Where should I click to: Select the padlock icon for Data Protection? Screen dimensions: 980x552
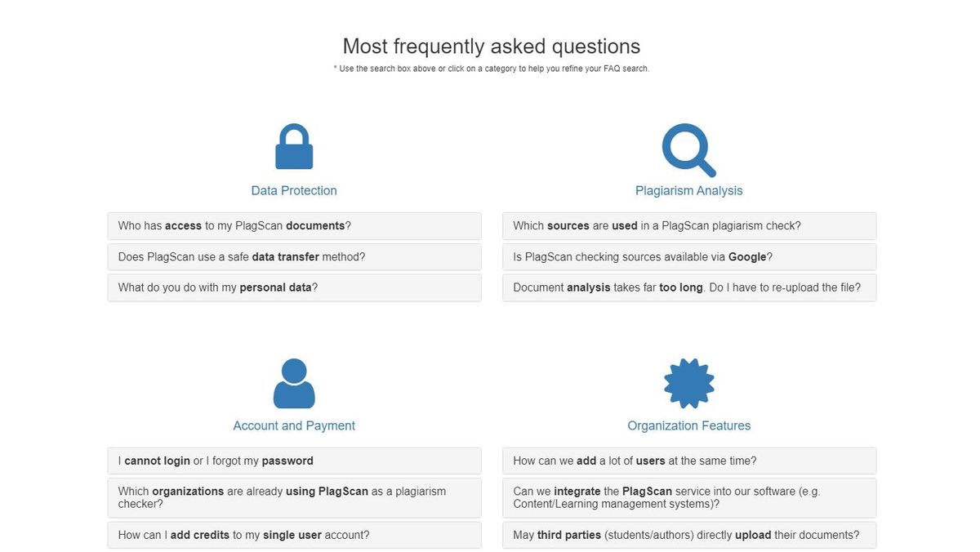pos(294,147)
